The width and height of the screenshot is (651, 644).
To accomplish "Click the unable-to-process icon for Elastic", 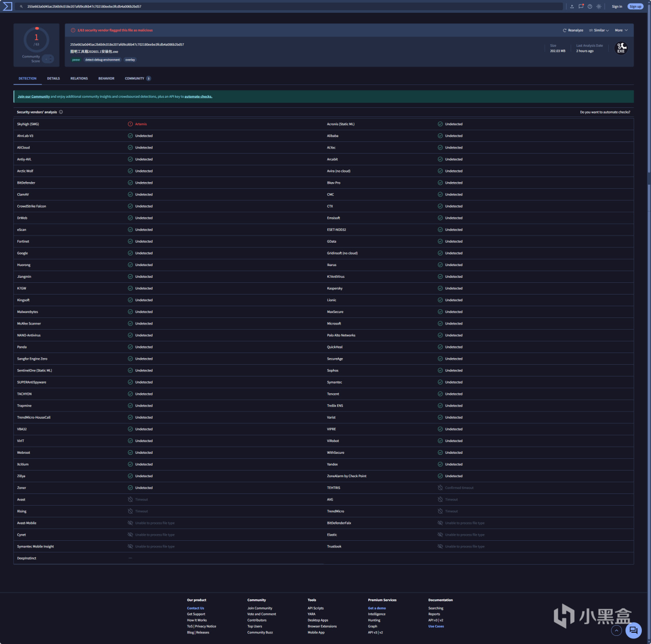I will pyautogui.click(x=440, y=535).
